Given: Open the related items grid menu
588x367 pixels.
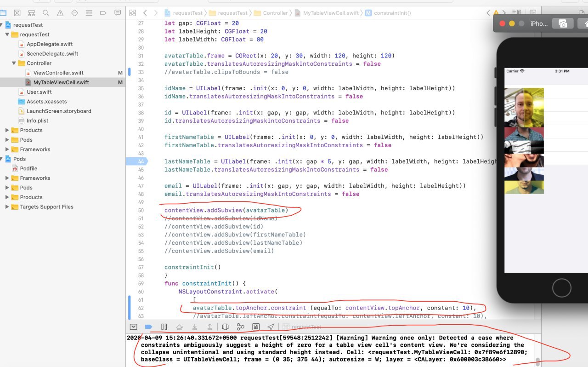Looking at the screenshot, I should (x=132, y=13).
